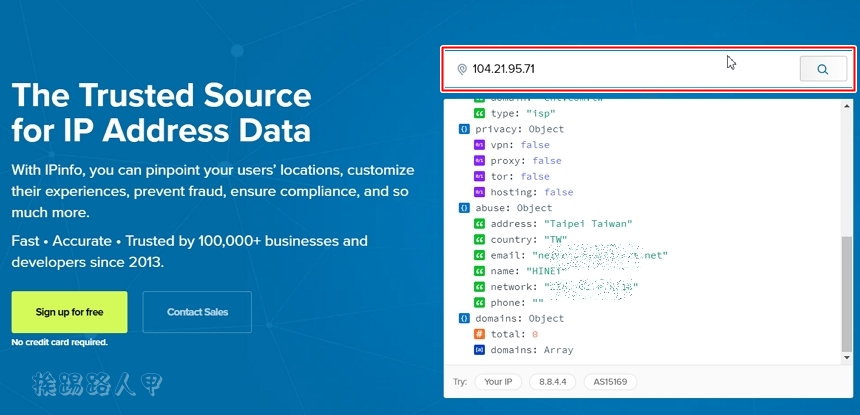Viewport: 860px width, 415px height.
Task: Click the string icon beside network
Action: click(479, 287)
